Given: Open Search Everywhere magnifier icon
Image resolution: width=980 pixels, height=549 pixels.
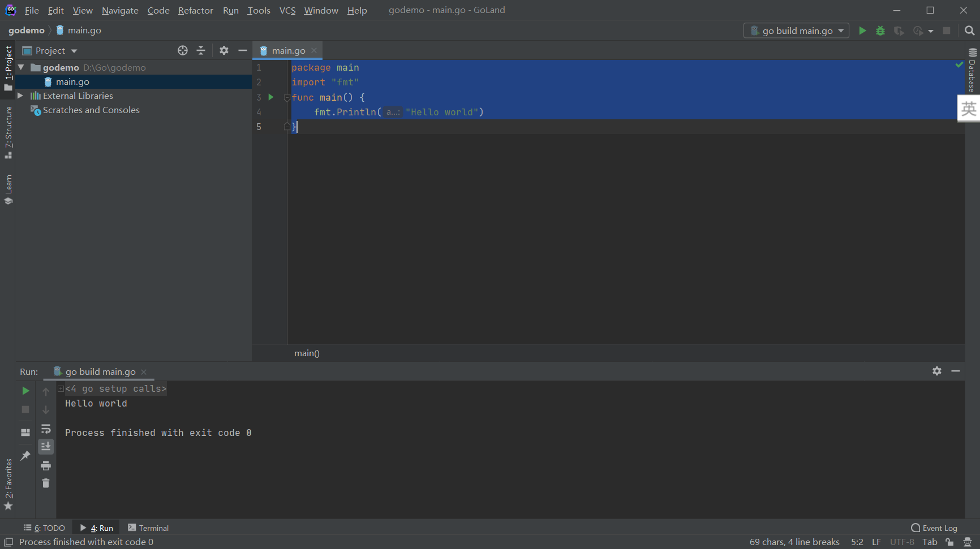Looking at the screenshot, I should (x=969, y=31).
